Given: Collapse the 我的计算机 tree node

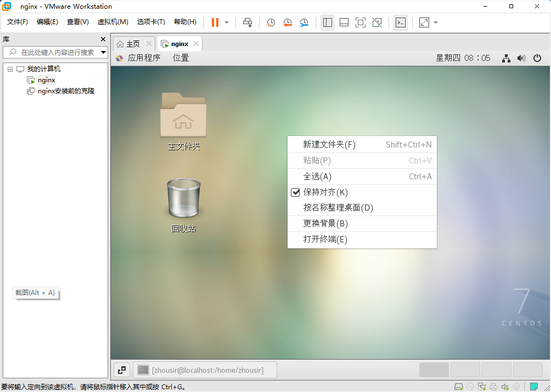Looking at the screenshot, I should pyautogui.click(x=9, y=69).
